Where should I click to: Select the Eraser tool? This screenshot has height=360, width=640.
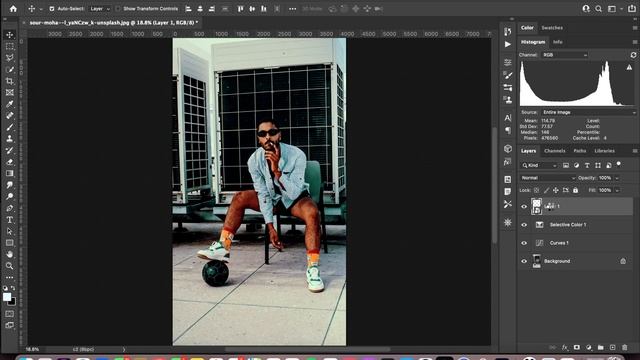click(x=10, y=162)
